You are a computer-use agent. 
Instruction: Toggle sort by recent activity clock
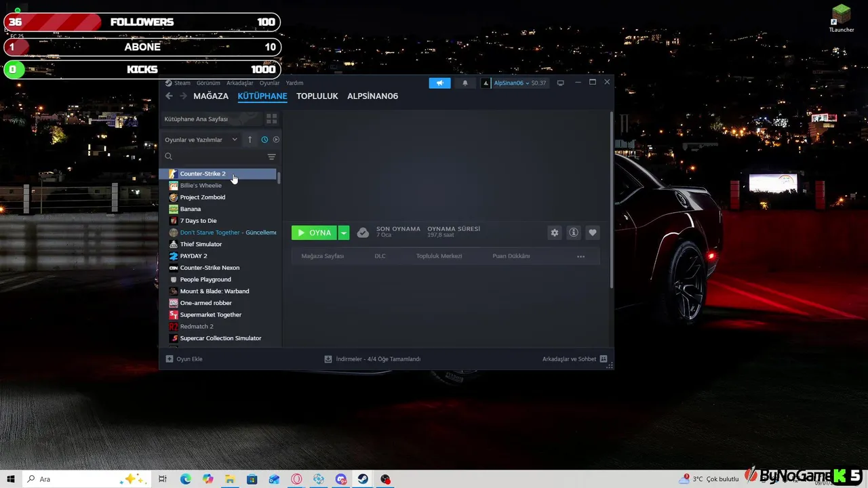(264, 140)
